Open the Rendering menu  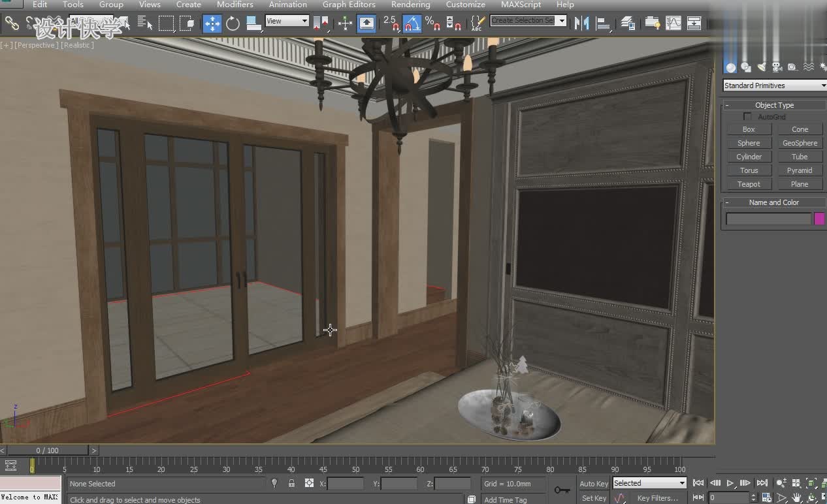[x=410, y=5]
